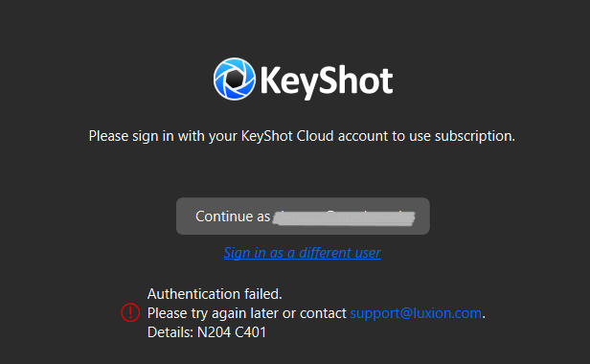
Task: Open the support@luxion.com email link
Action: pos(416,313)
